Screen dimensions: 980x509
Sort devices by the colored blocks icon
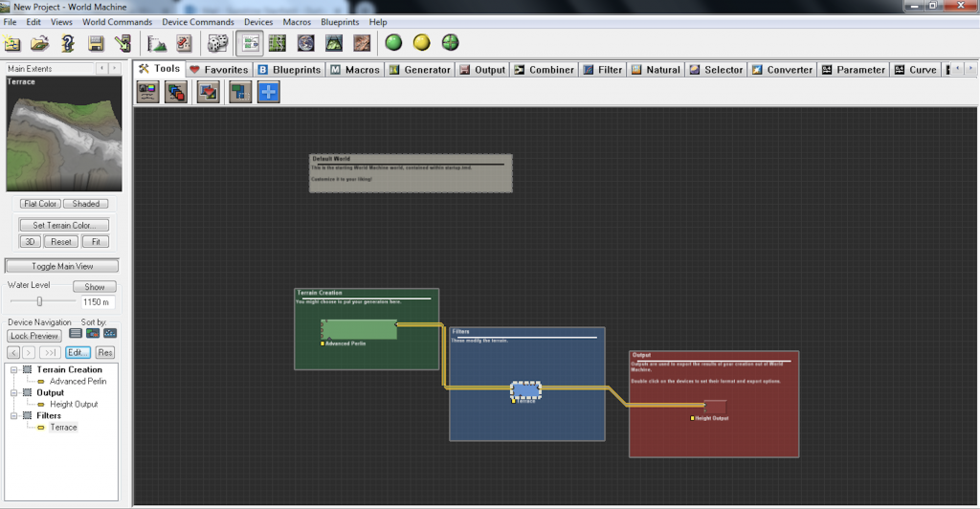[x=93, y=334]
